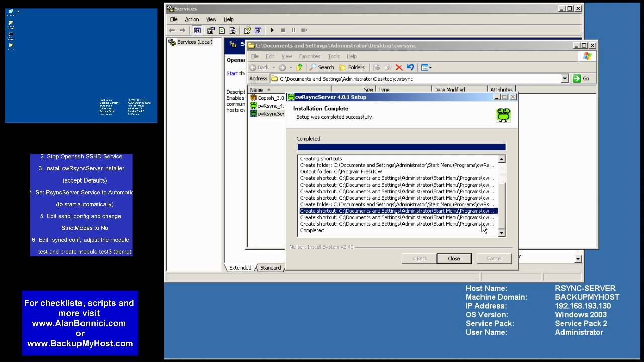
Task: Toggle Show/Hide Console Tree in Services
Action: coord(197,30)
